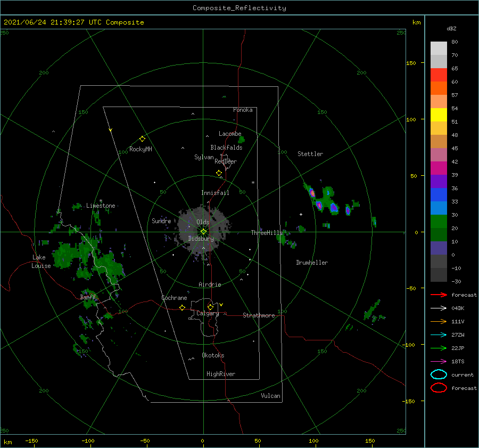This screenshot has height=448, width=479.
Task: Click the light blue 30-33 dBZ swatch
Action: click(439, 208)
